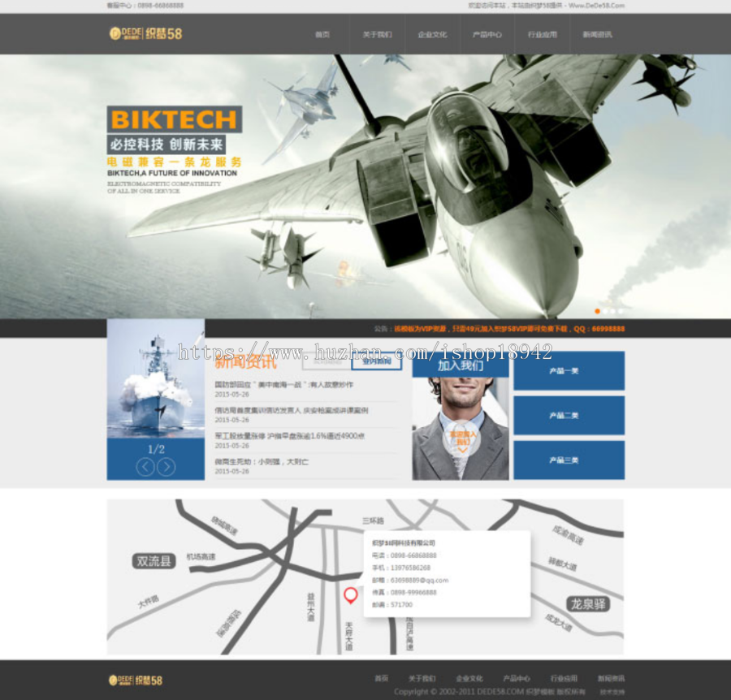Click the blue 产品三类 button
Image resolution: width=731 pixels, height=700 pixels.
569,460
